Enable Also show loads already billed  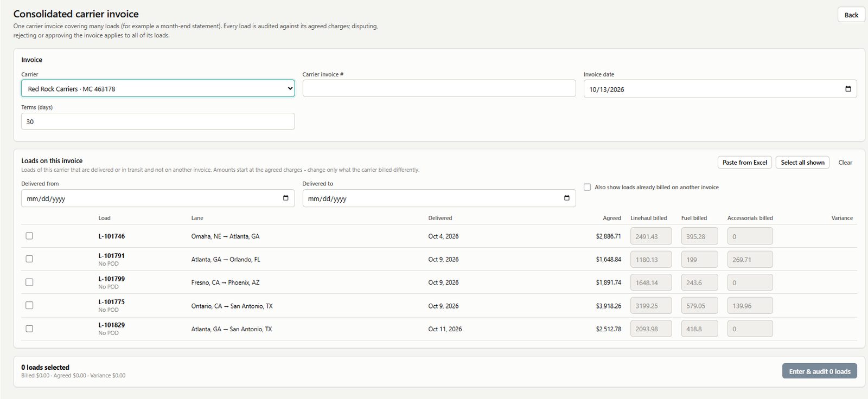coord(587,187)
